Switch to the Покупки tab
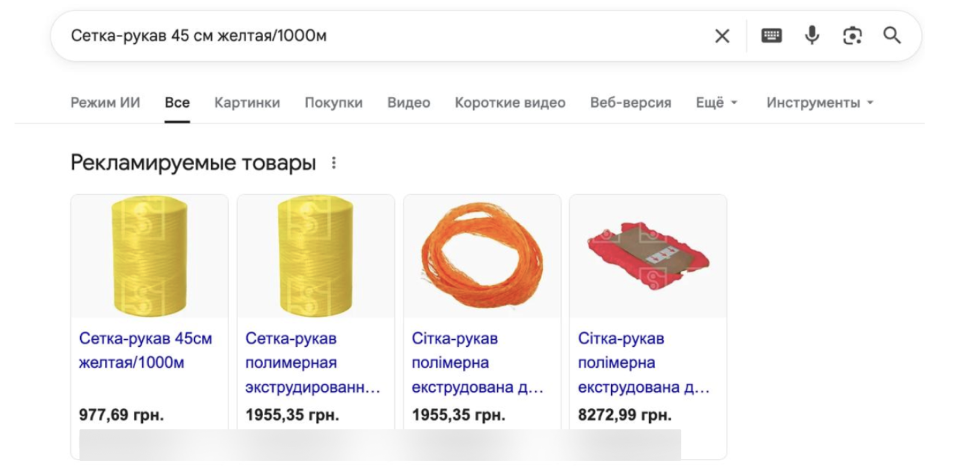 tap(333, 103)
